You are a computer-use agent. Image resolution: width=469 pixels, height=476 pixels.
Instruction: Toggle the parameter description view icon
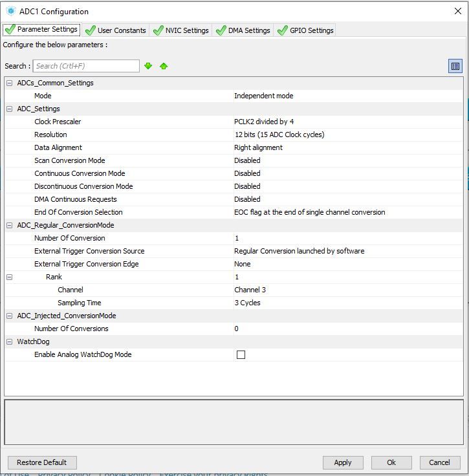pyautogui.click(x=455, y=66)
